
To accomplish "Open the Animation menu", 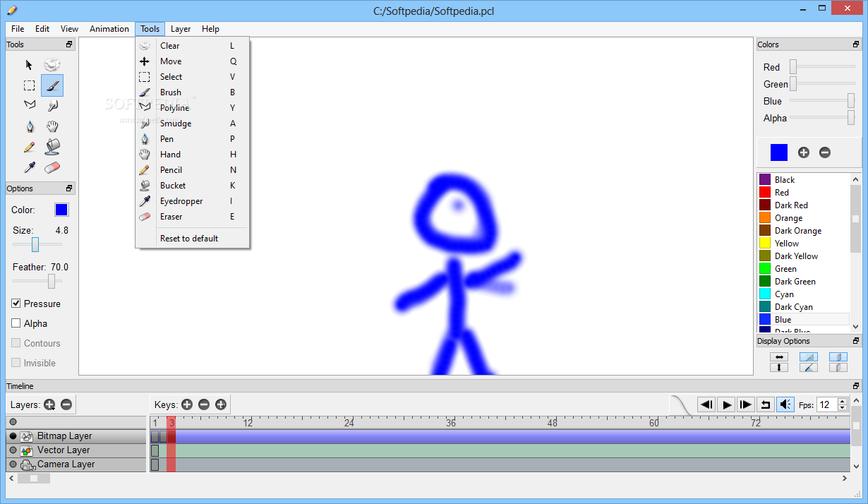I will pyautogui.click(x=109, y=29).
